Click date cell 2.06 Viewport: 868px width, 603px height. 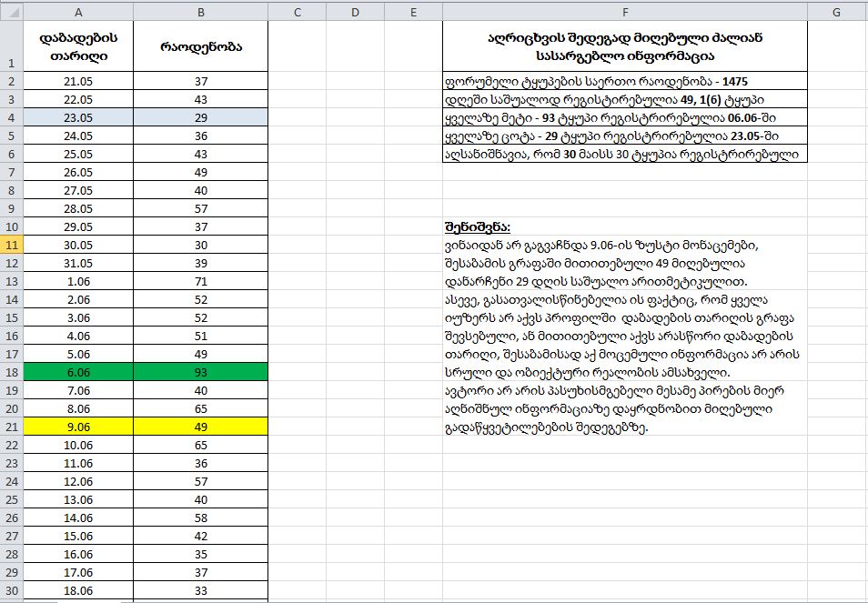[78, 299]
